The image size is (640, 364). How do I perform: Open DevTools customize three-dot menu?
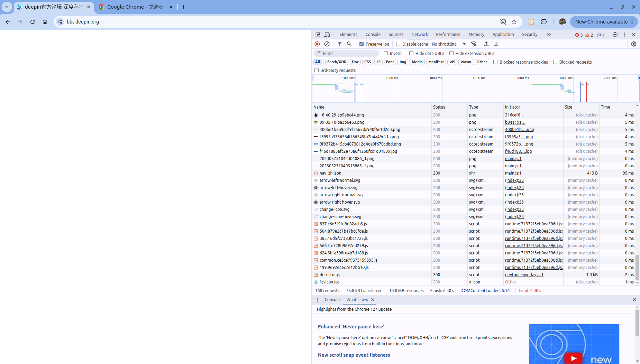[625, 35]
